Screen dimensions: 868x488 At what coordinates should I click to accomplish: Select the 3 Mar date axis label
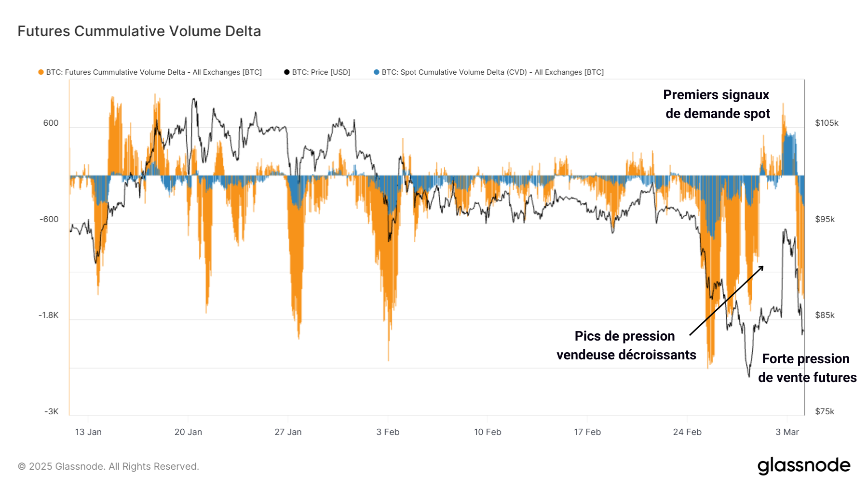787,432
